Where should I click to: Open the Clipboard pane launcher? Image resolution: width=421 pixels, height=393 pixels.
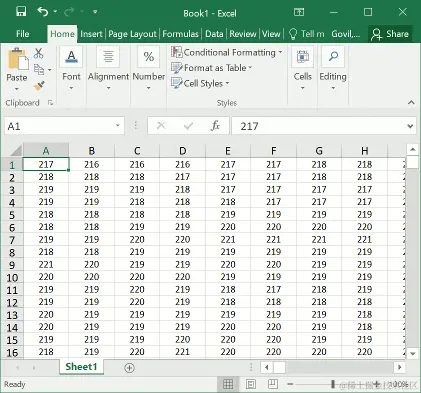(50, 103)
